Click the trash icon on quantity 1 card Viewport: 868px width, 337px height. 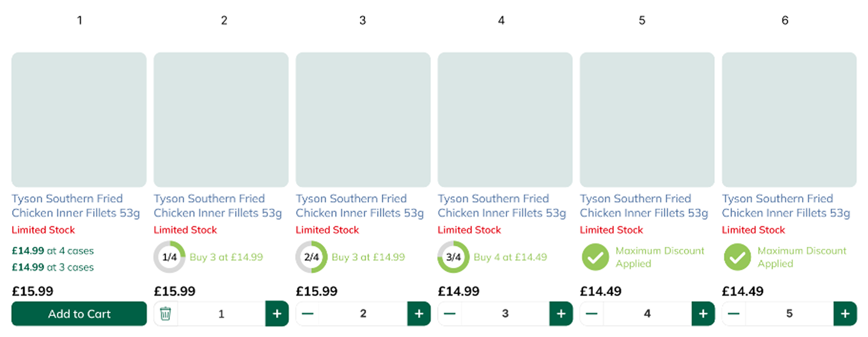coord(166,314)
